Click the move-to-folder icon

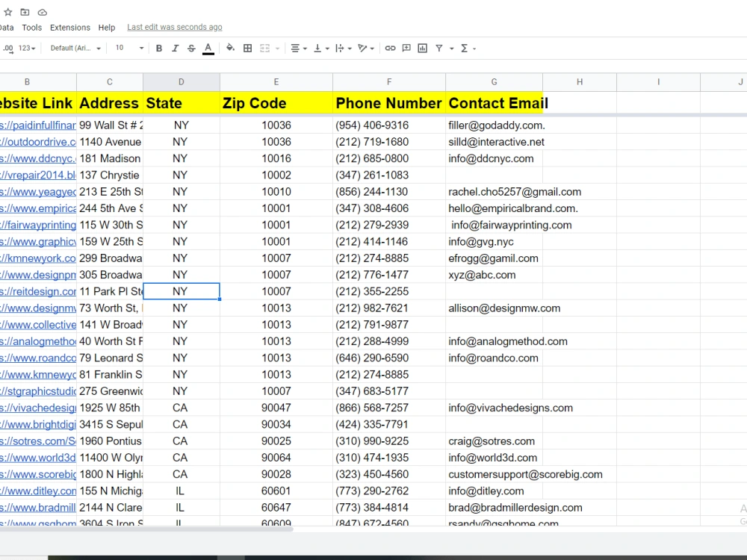(25, 12)
